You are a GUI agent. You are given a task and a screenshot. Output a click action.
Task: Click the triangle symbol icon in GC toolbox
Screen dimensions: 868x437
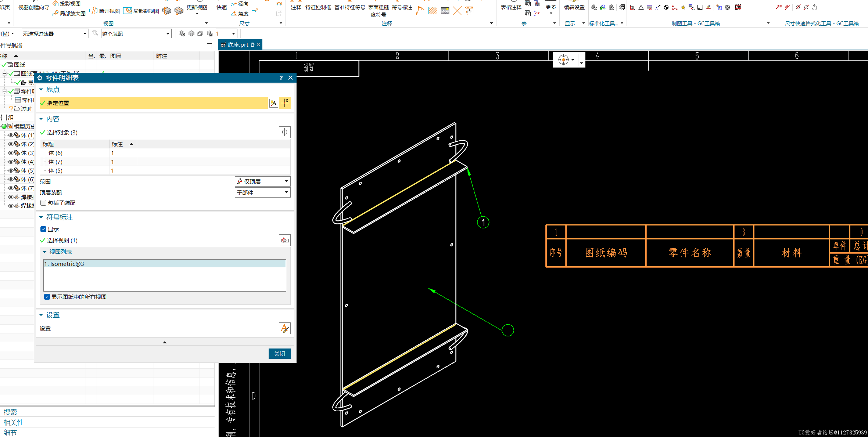(x=641, y=7)
